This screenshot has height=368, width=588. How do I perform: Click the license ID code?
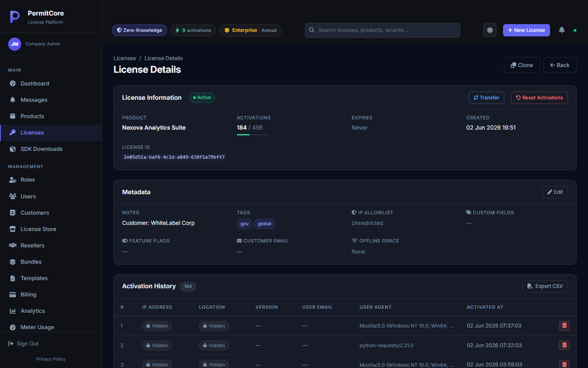click(x=174, y=157)
